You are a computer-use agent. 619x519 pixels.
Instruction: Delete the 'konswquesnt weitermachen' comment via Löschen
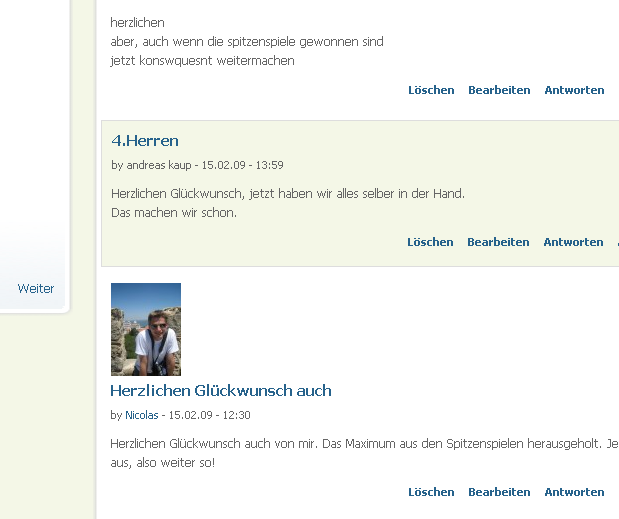coord(431,90)
